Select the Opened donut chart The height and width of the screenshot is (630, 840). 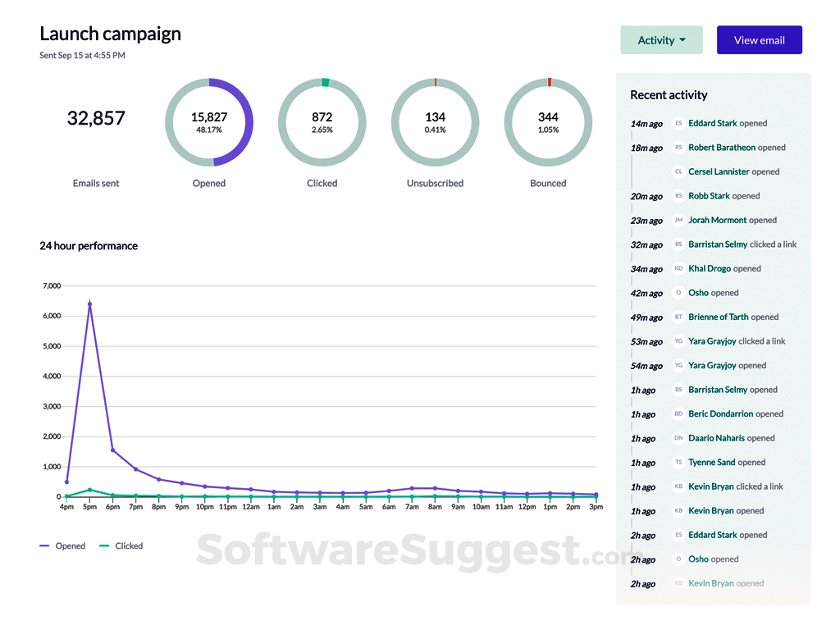[208, 121]
